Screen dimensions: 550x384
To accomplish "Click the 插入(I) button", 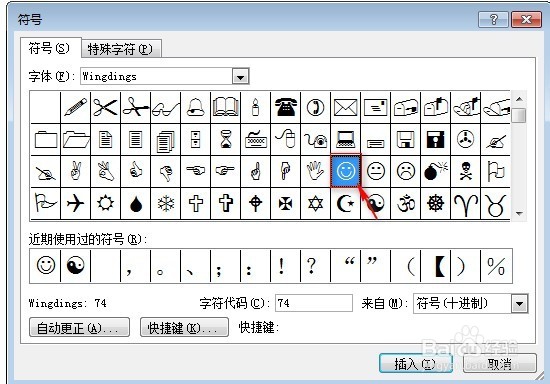I will [x=416, y=363].
